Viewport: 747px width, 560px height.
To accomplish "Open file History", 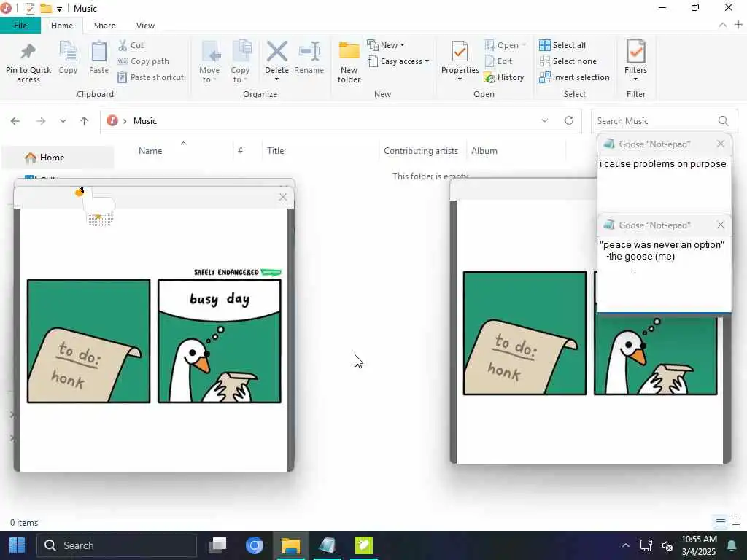I will coord(504,77).
